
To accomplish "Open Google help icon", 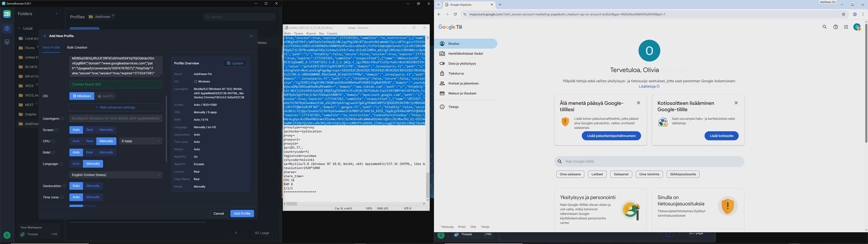I will pos(835,27).
